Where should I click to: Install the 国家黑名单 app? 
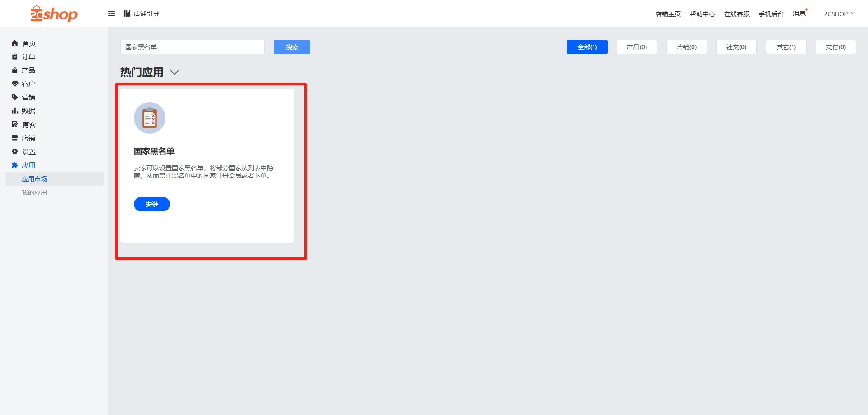(x=152, y=204)
